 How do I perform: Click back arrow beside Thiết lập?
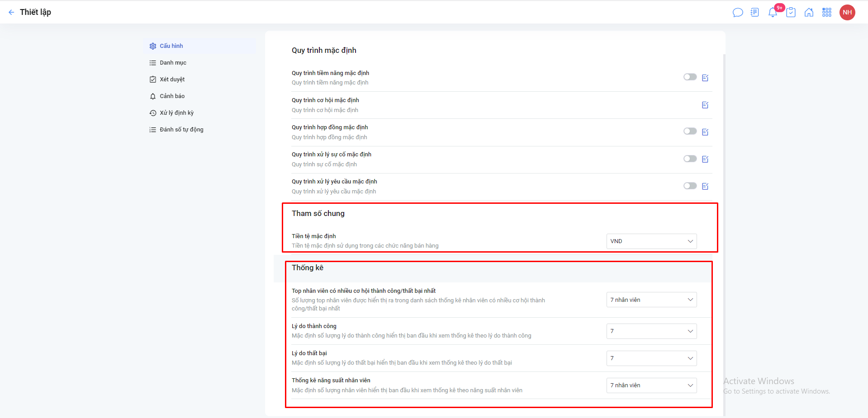(11, 12)
